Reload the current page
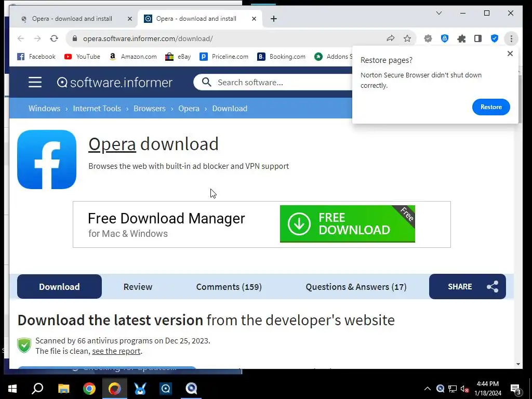532x399 pixels. click(54, 38)
